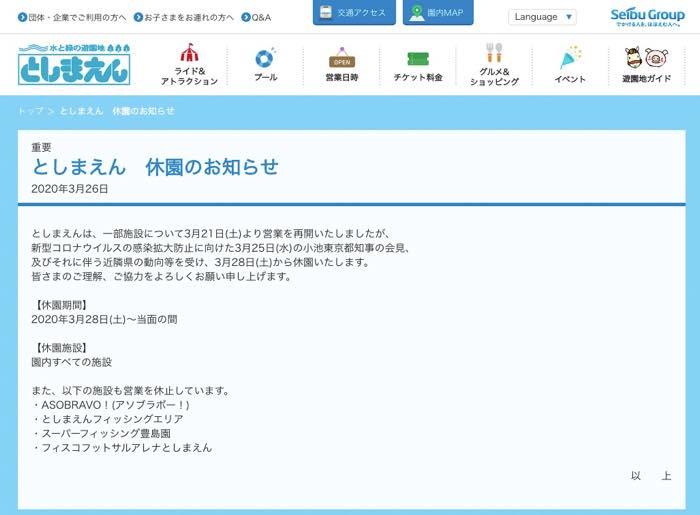Click the line mentioning 小池東京都知事の会見
This screenshot has width=700, height=515.
(x=221, y=248)
